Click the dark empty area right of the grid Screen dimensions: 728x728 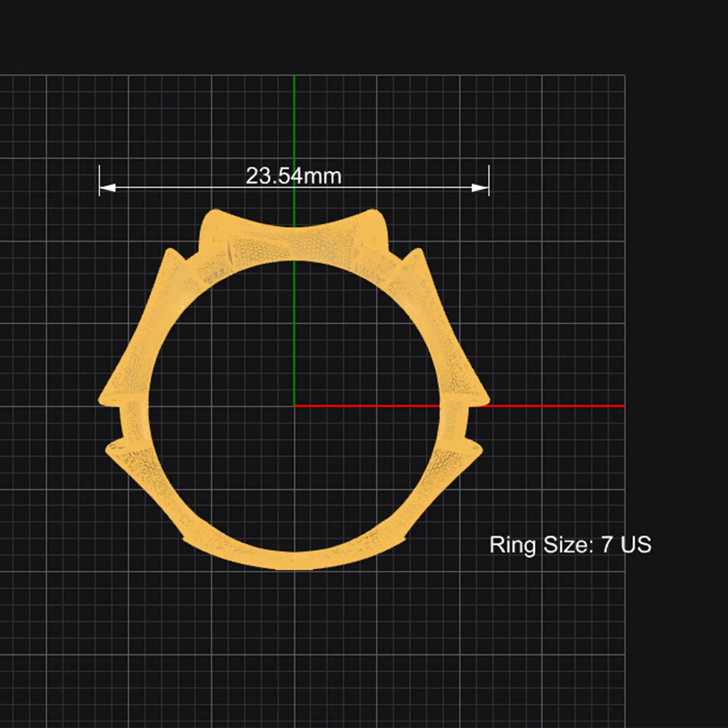[x=676, y=339]
